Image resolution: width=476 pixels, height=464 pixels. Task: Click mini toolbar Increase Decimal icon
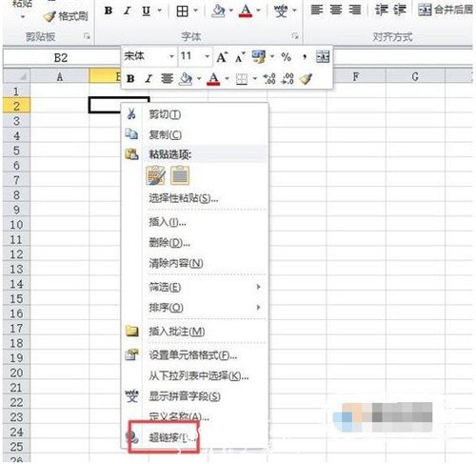[269, 78]
